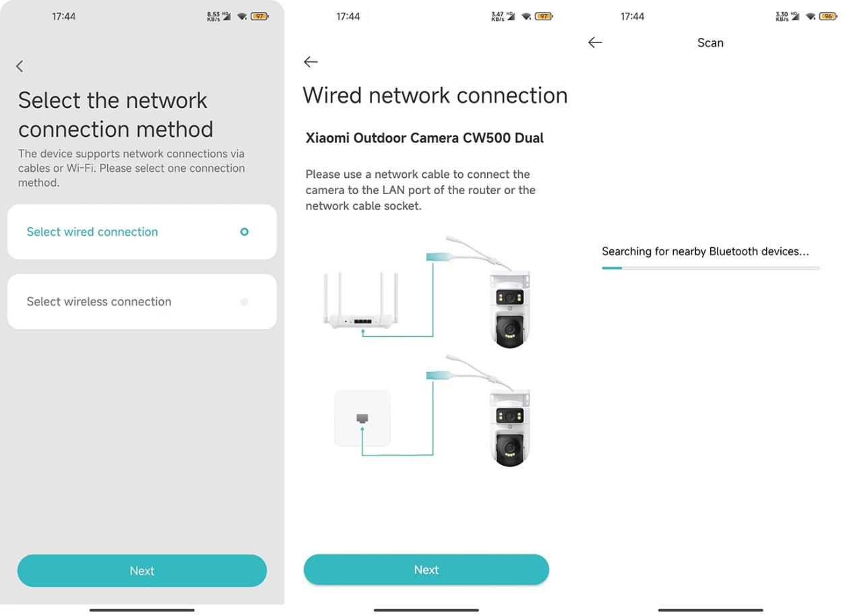Viewport: 853px width, 616px height.
Task: Tap back arrow on Wired network connection screen
Action: point(311,62)
